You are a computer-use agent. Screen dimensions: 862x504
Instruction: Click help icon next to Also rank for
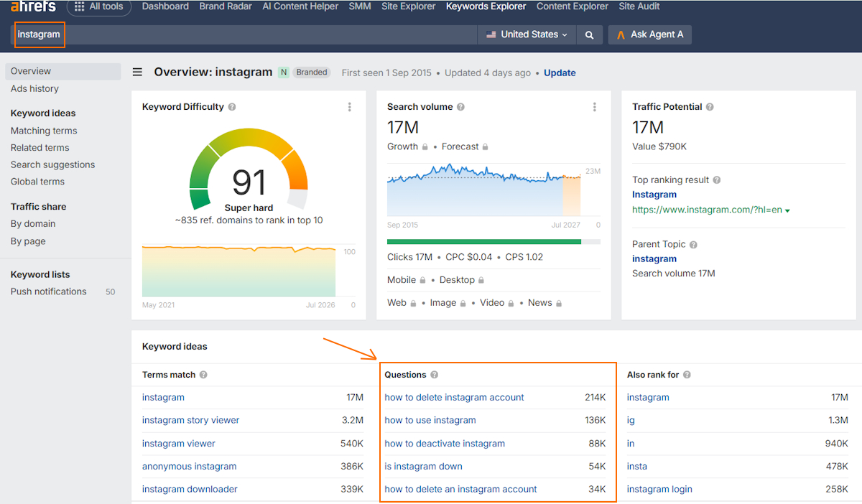[x=687, y=375]
